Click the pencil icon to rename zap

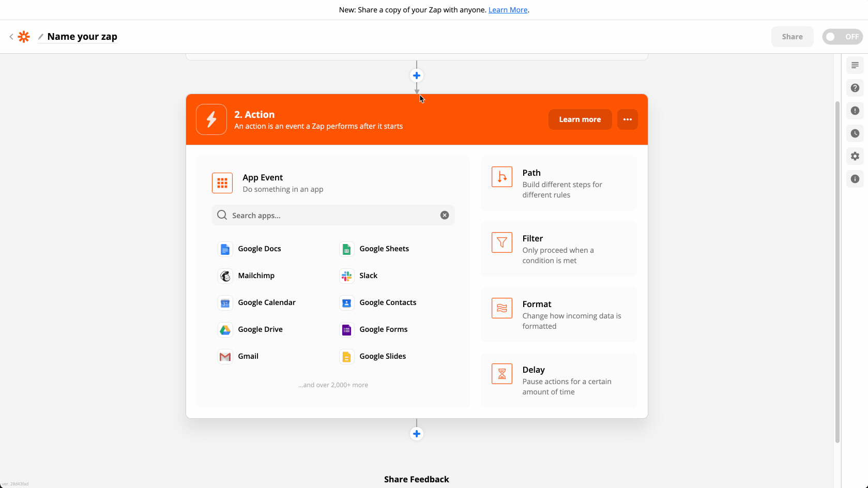[40, 37]
